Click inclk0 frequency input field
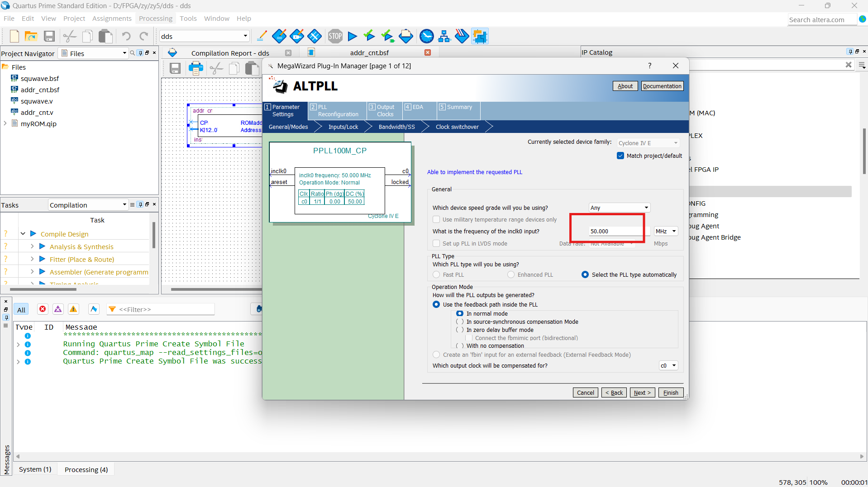This screenshot has width=868, height=487. (619, 231)
